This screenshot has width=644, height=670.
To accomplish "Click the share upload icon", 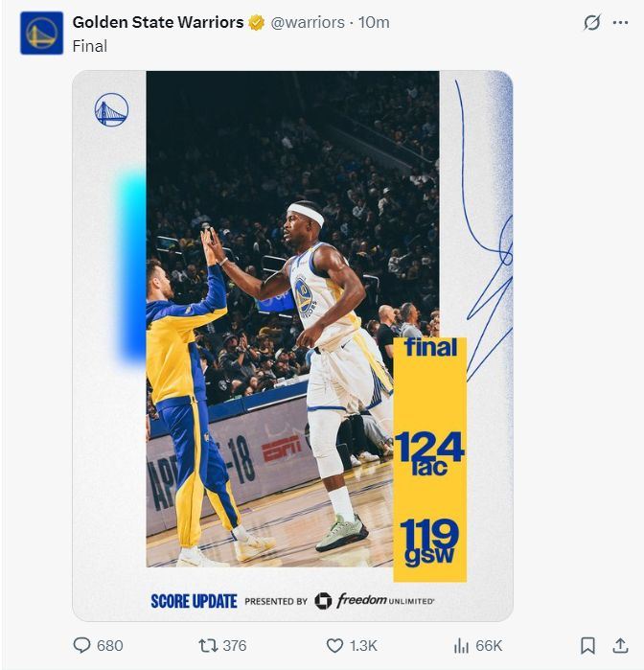I will point(620,645).
